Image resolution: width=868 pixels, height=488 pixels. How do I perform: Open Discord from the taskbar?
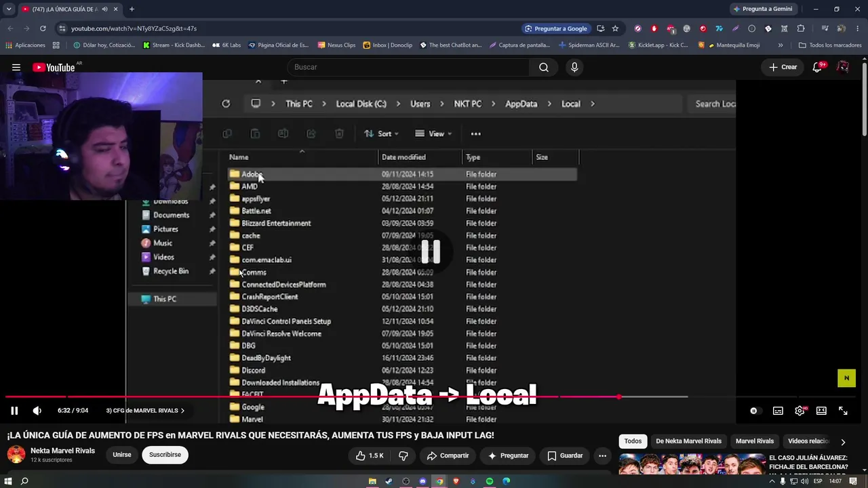tap(422, 481)
